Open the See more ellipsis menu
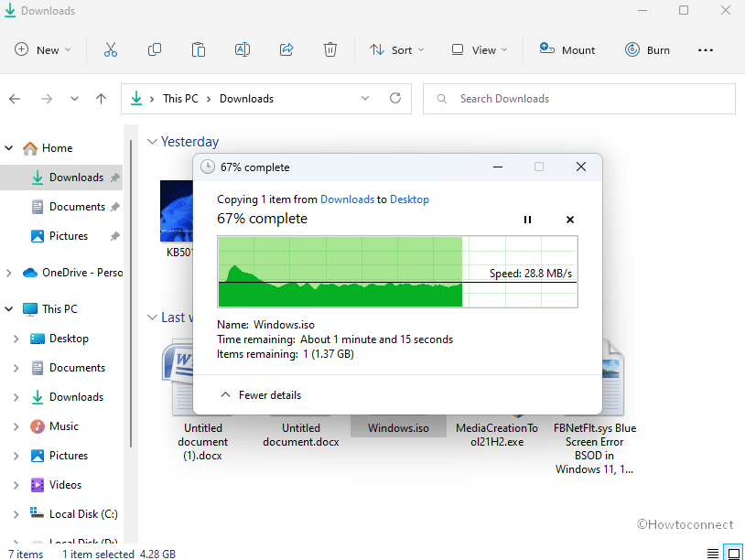Image resolution: width=745 pixels, height=560 pixels. [x=706, y=50]
